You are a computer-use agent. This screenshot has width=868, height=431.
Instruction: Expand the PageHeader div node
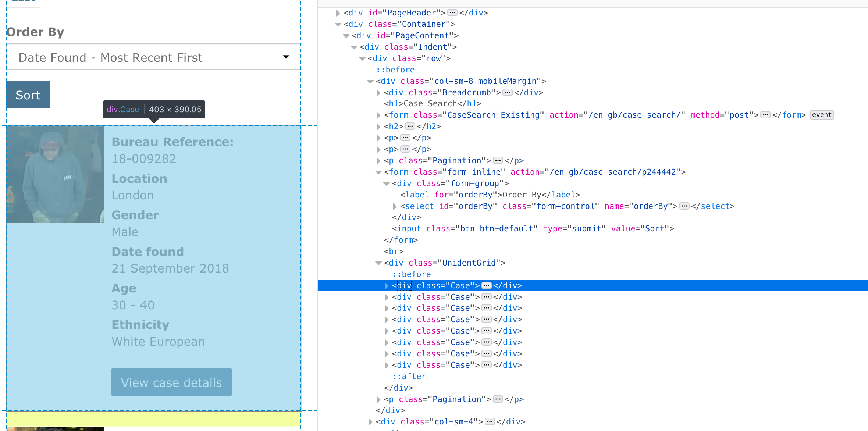click(338, 13)
